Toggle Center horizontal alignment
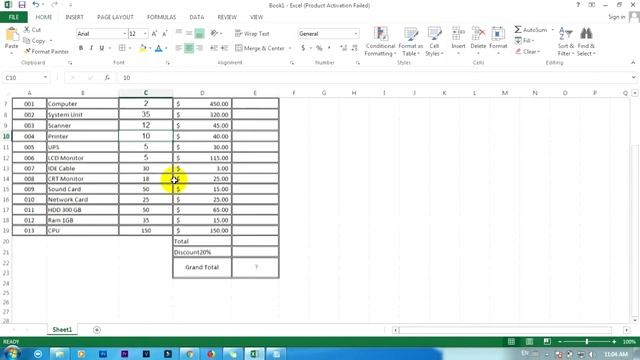 click(x=189, y=48)
